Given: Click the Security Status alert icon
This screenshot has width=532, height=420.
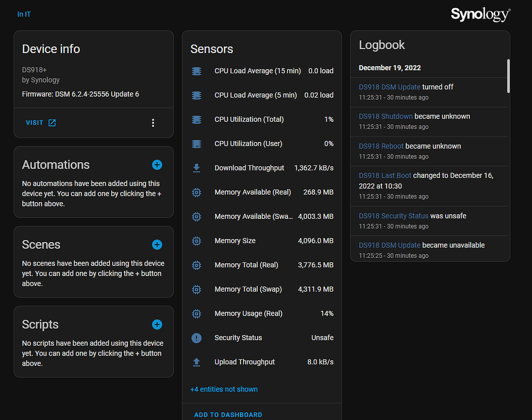Looking at the screenshot, I should pos(196,338).
